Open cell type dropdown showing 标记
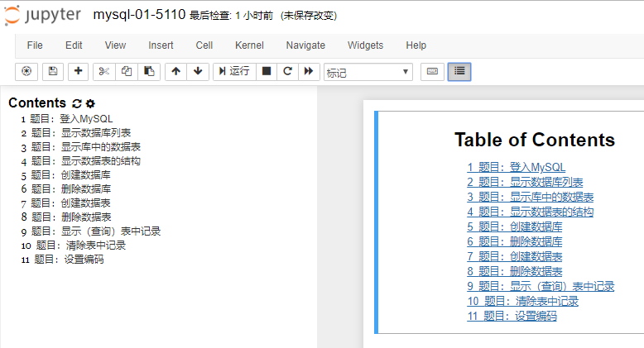The height and width of the screenshot is (348, 644). (368, 72)
